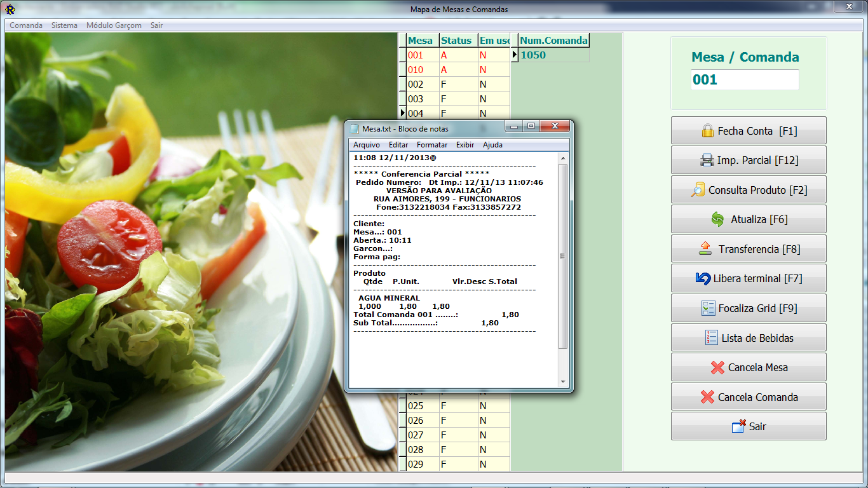The height and width of the screenshot is (488, 868).
Task: Click the Imp. Parcial [F12] button
Action: [749, 160]
